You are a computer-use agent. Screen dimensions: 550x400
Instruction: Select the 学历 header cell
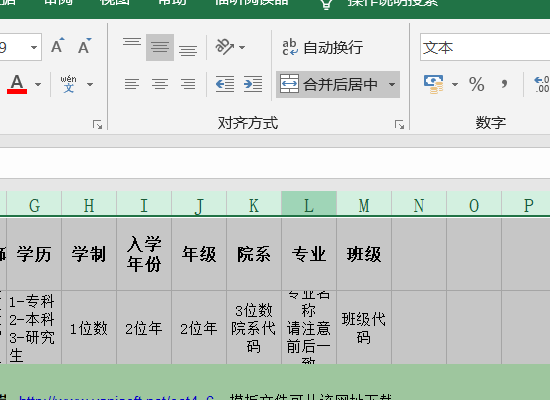[34, 254]
